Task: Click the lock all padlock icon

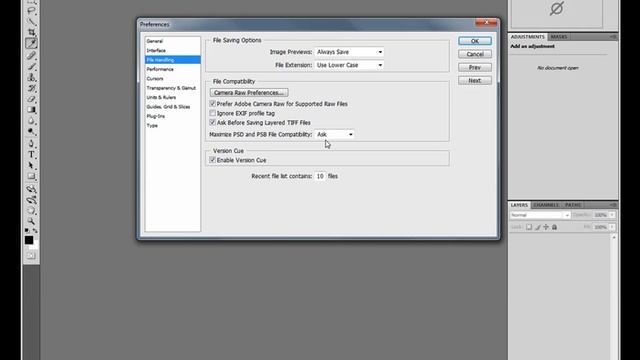Action: coord(554,227)
